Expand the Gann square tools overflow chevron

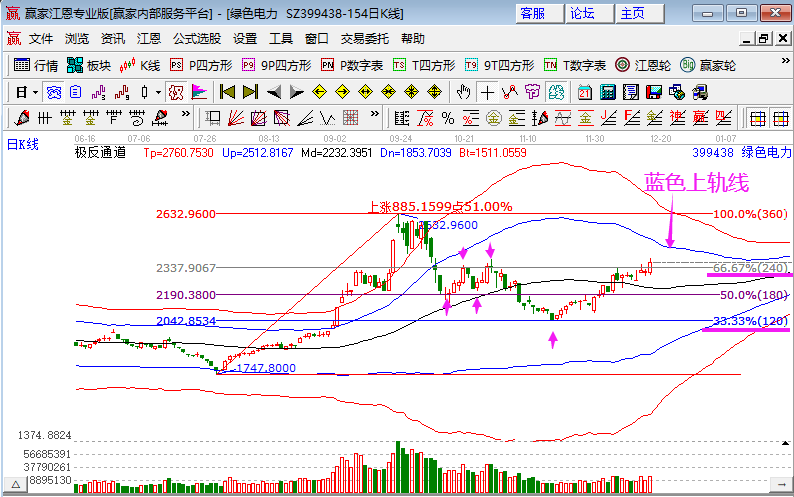tap(375, 113)
